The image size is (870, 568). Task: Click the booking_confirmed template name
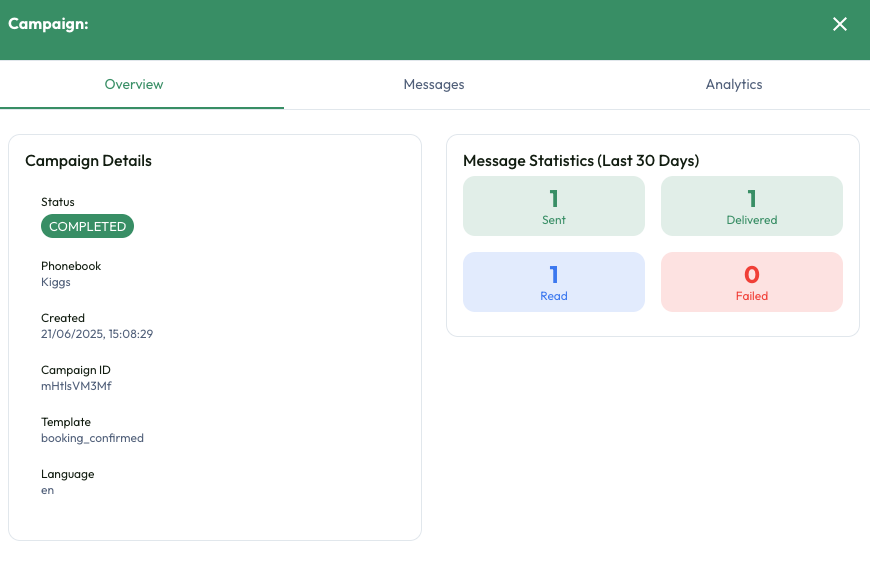coord(92,438)
